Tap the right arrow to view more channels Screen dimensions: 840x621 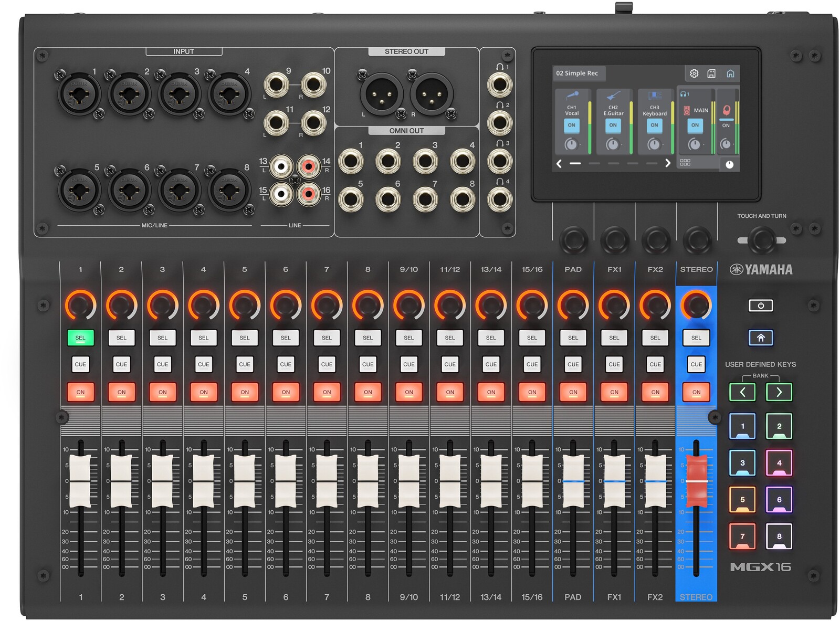point(667,163)
